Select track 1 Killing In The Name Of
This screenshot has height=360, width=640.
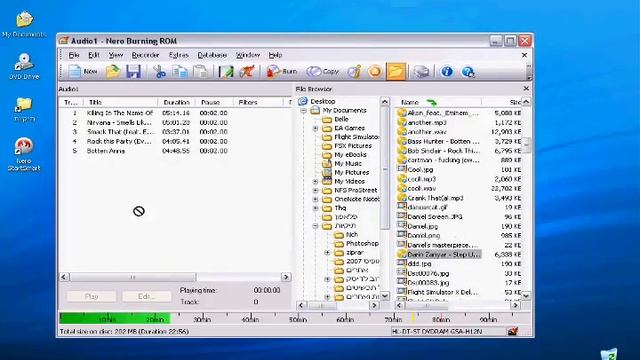120,113
